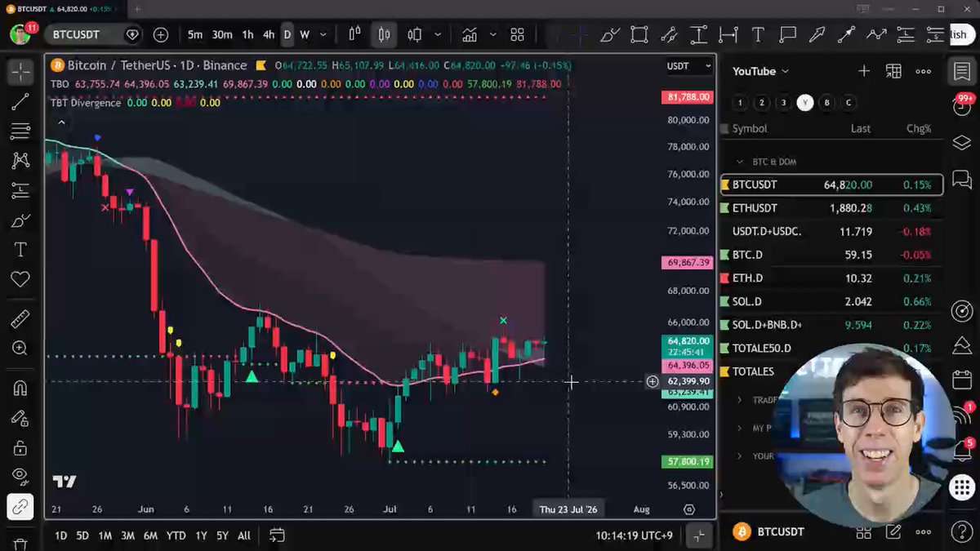
Task: Collapse the BTC & DOM watchlist section
Action: coord(740,162)
